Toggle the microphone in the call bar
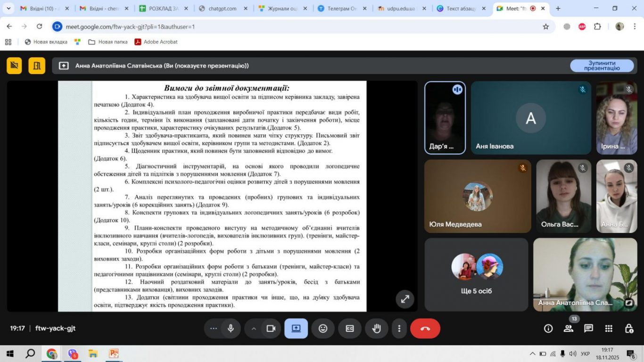The width and height of the screenshot is (644, 362). coord(231,329)
